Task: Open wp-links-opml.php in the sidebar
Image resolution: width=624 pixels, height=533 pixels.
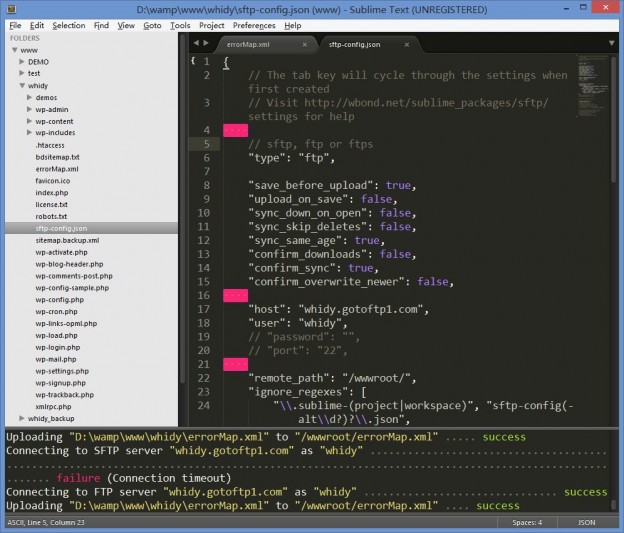Action: [x=66, y=324]
